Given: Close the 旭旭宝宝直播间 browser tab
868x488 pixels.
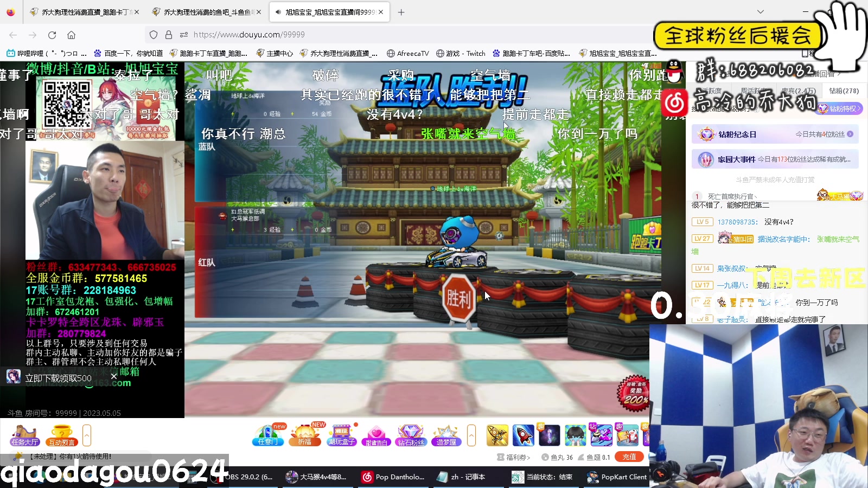Looking at the screenshot, I should point(381,12).
